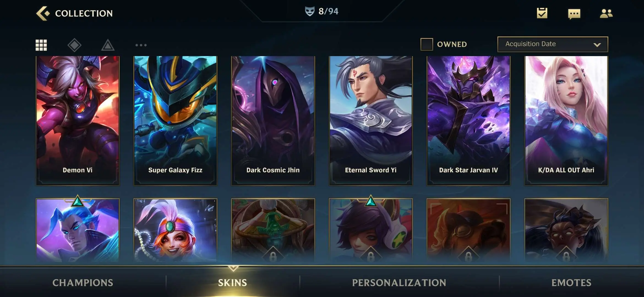The image size is (644, 297).
Task: Open the friends list icon
Action: click(606, 13)
